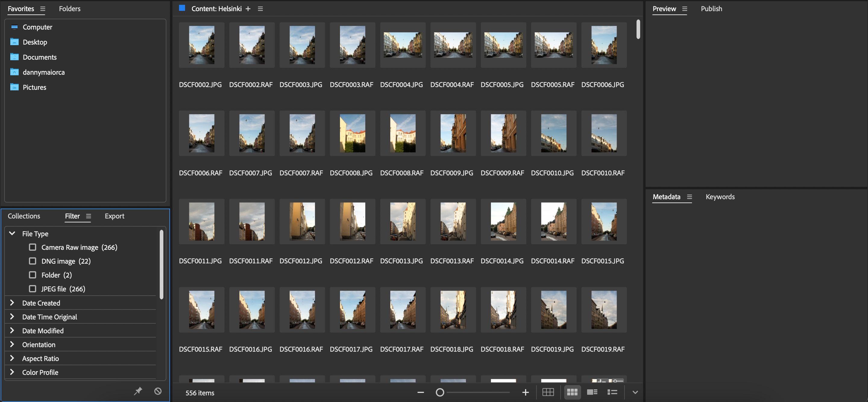Click the clear filter icon
The height and width of the screenshot is (402, 868).
pos(158,391)
